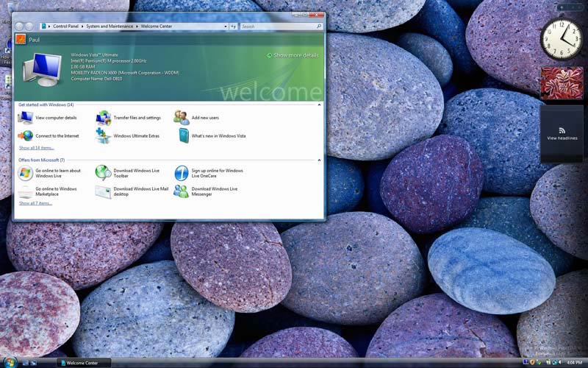Open the volume speaker tray icon
This screenshot has width=588, height=368.
coord(559,362)
